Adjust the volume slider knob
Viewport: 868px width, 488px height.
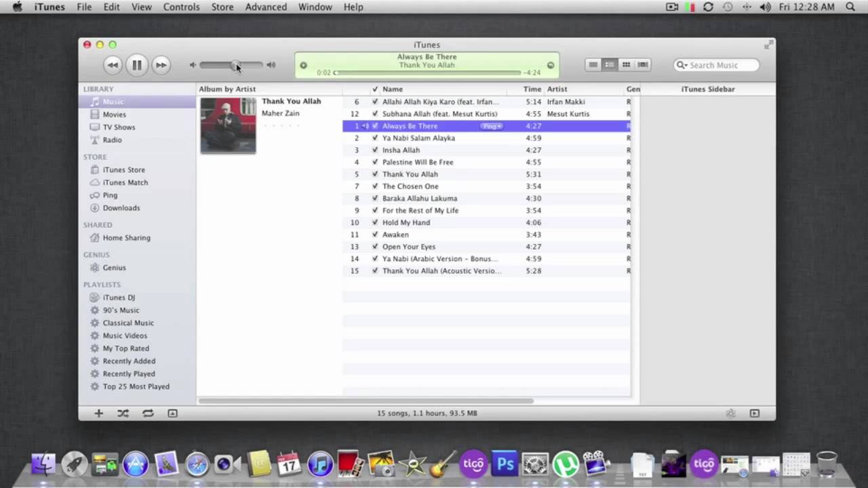click(235, 65)
